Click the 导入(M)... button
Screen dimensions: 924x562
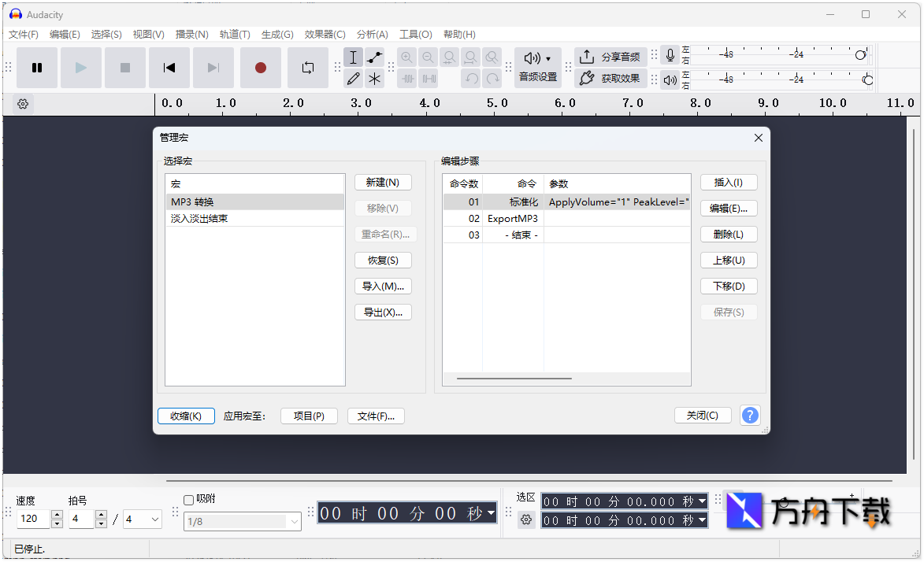pos(383,287)
